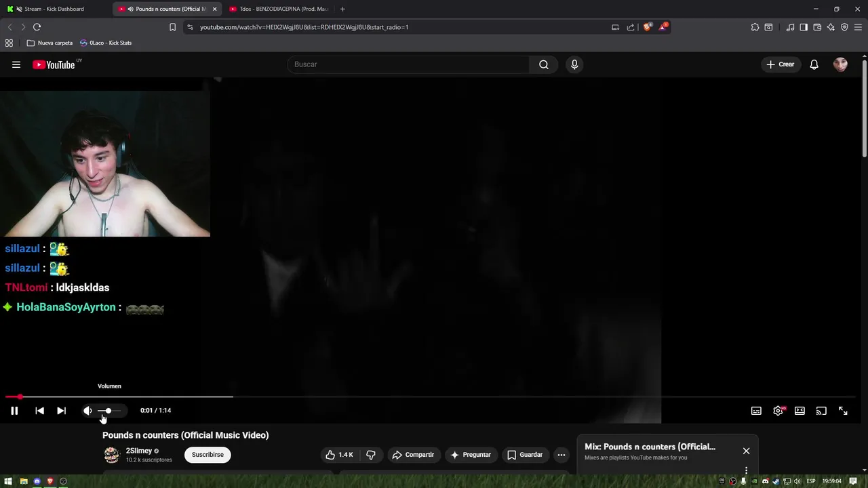Open the Brave Wallet icon
The image size is (868, 488).
pyautogui.click(x=817, y=27)
